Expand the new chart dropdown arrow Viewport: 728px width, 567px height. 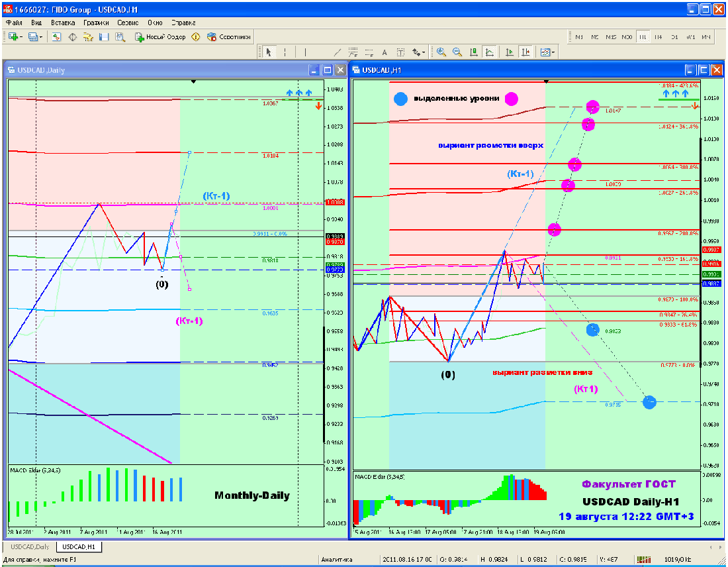click(21, 37)
